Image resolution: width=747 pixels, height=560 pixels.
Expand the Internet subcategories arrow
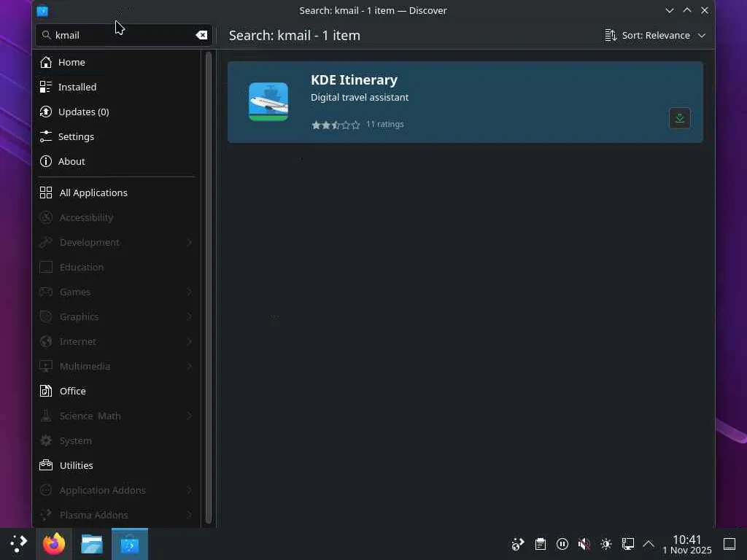tap(190, 341)
